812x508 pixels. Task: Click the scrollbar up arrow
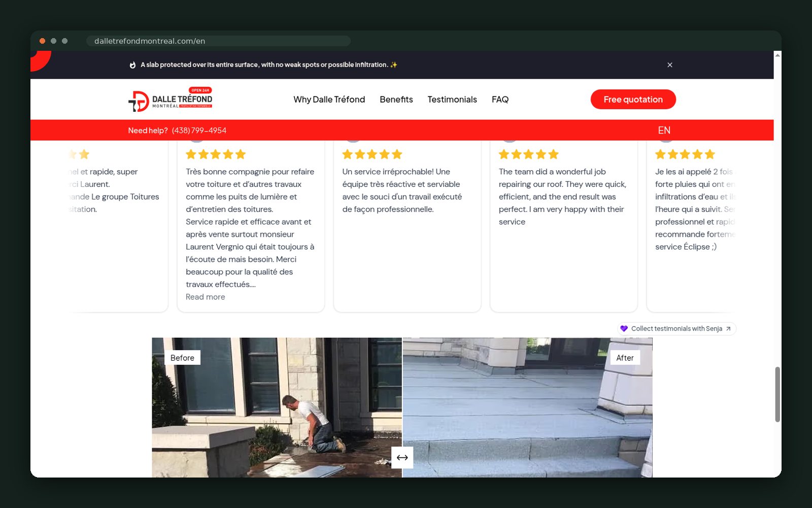click(777, 55)
